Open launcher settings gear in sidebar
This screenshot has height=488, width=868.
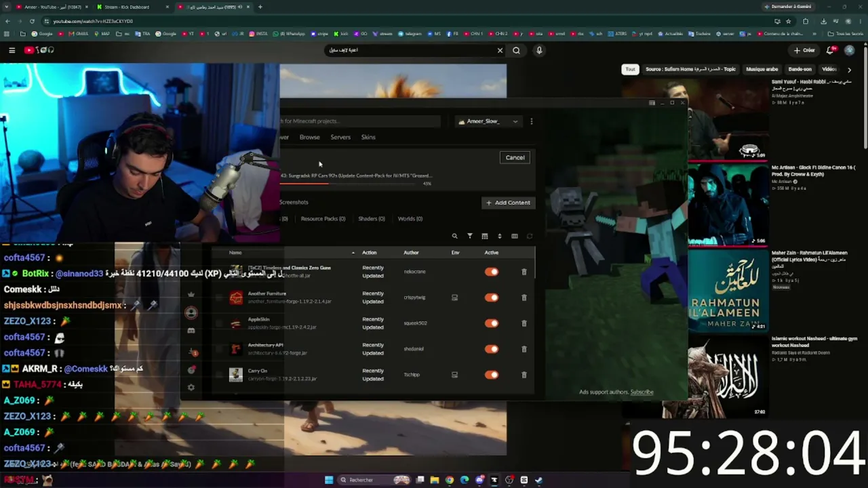click(191, 387)
